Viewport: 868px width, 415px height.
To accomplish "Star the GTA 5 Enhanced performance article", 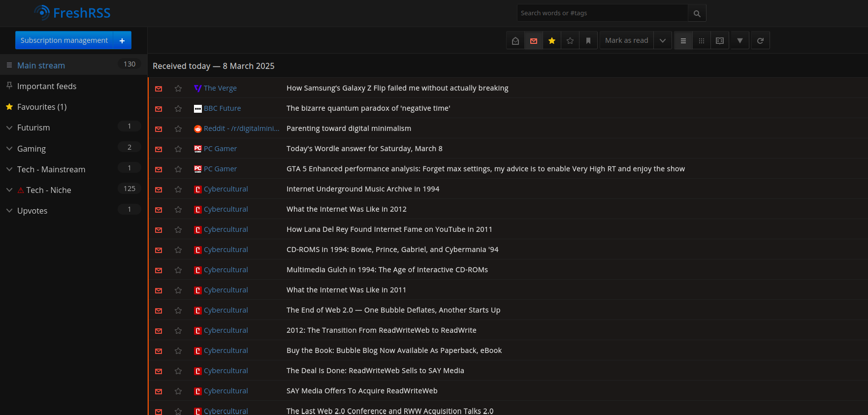I will coord(178,169).
